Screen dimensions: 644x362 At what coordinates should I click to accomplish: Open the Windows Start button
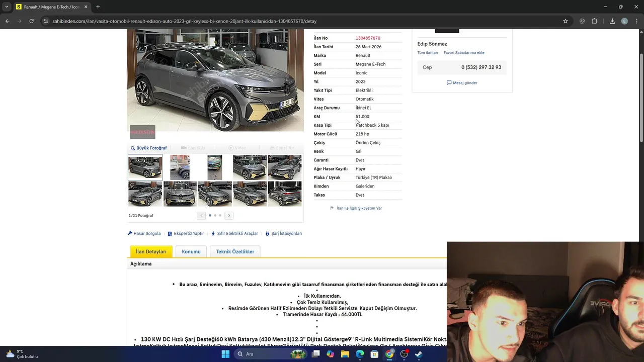click(x=225, y=354)
